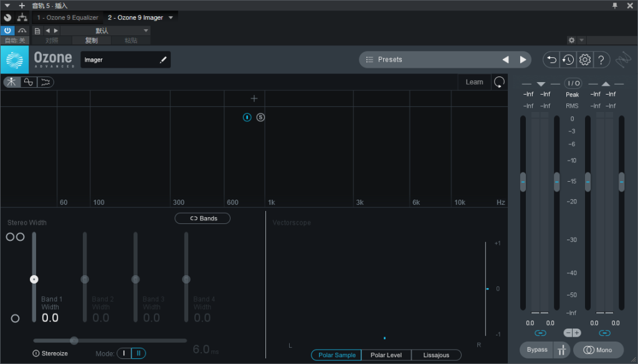Select previous Ozone preset arrow
638x364 pixels.
pos(505,60)
